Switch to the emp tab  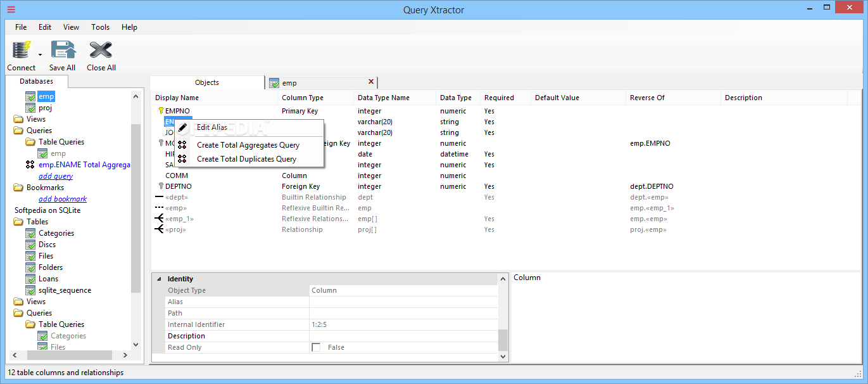coord(322,83)
